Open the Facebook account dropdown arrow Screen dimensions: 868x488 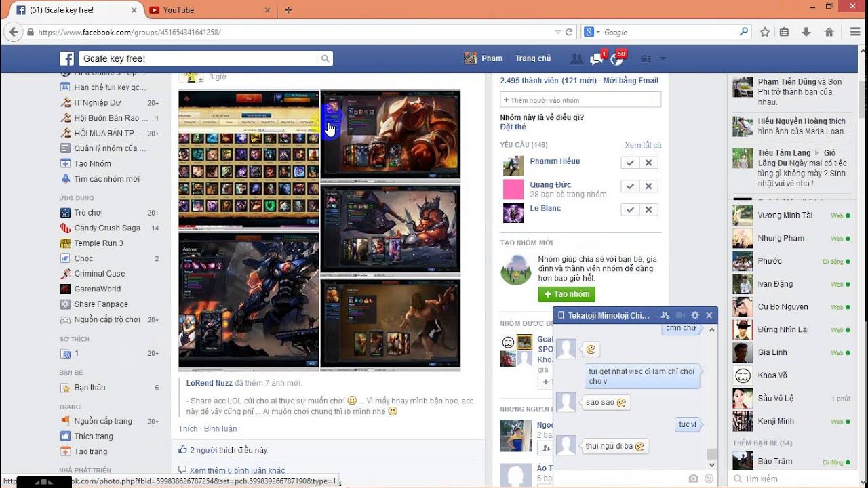[x=663, y=59]
